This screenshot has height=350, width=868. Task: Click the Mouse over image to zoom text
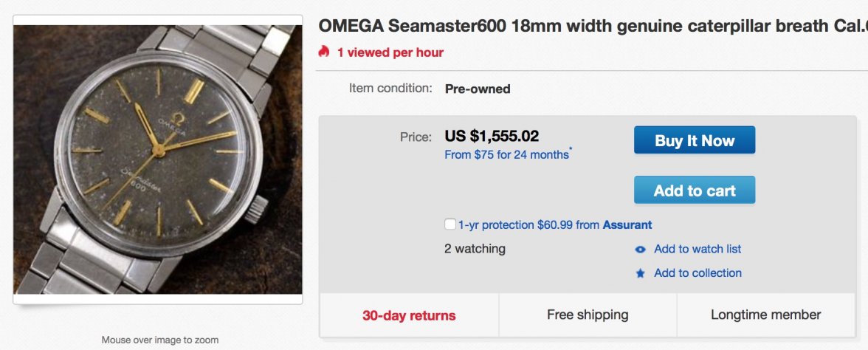tap(159, 340)
